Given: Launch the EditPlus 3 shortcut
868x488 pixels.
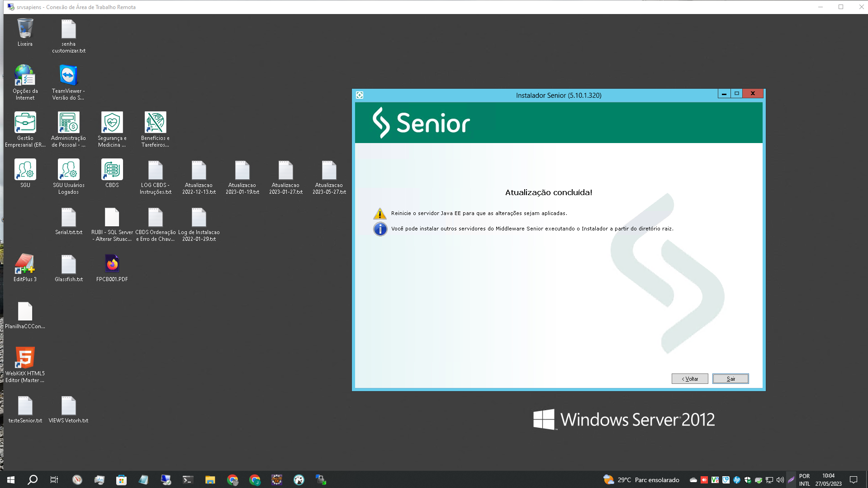Looking at the screenshot, I should 25,268.
